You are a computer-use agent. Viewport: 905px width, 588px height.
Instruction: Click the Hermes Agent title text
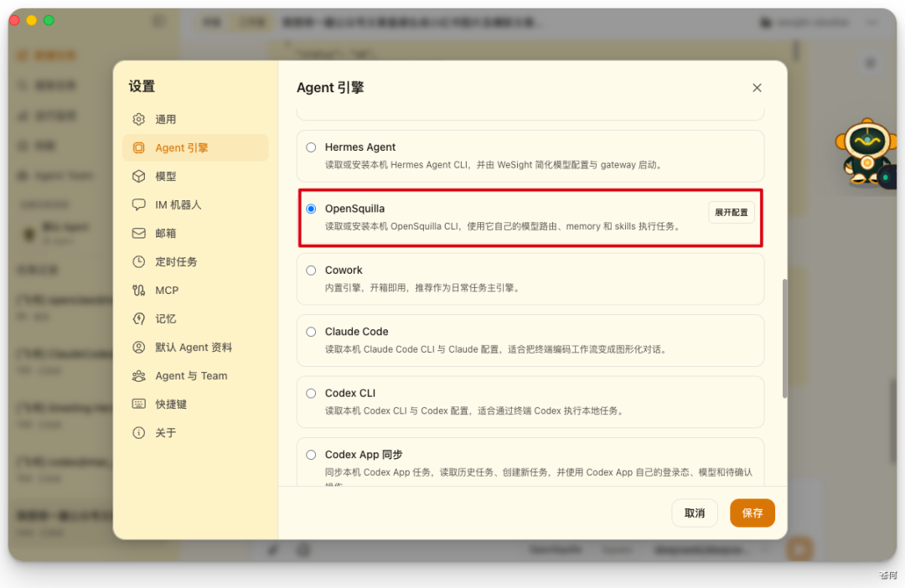coord(360,147)
